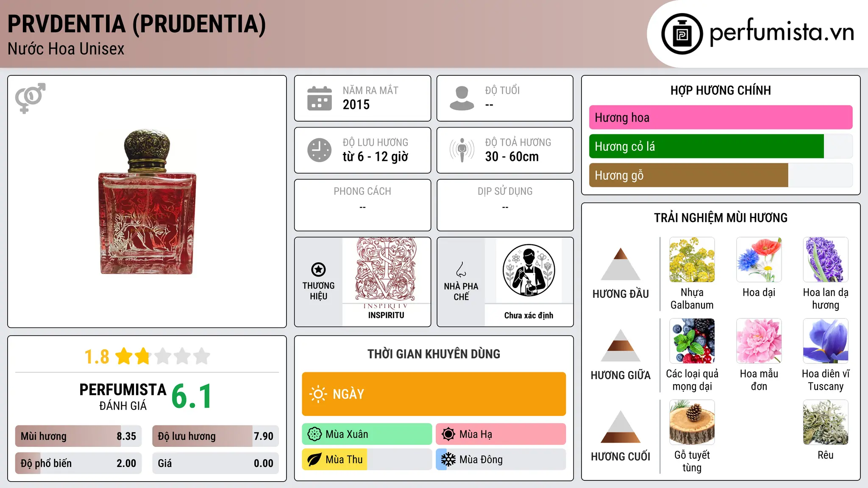Click the nose icon above NHÀ PHA CHẾ

[x=461, y=269]
